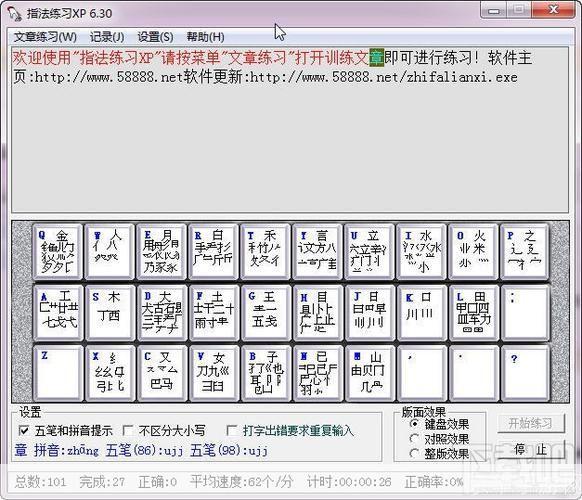Click the 五笔(86):ujj hint text
Image resolution: width=582 pixels, height=500 pixels.
point(144,451)
